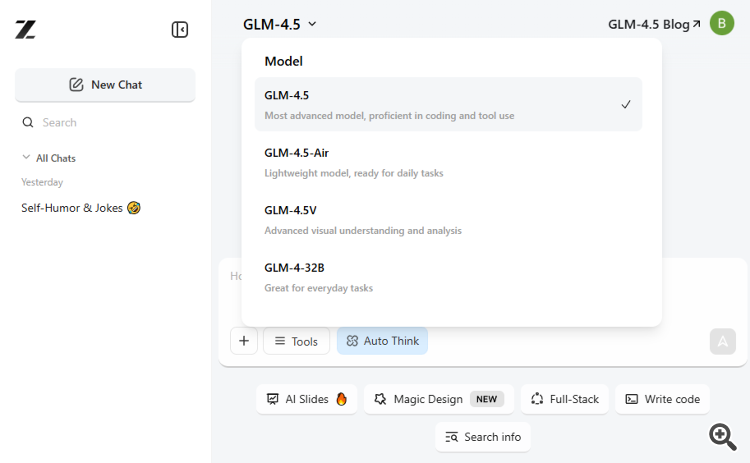Click the Z logo icon
Screen dimensions: 750x463
(x=26, y=30)
